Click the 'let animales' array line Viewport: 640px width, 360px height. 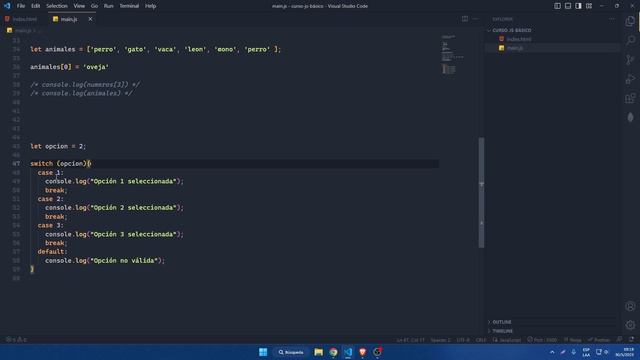156,49
